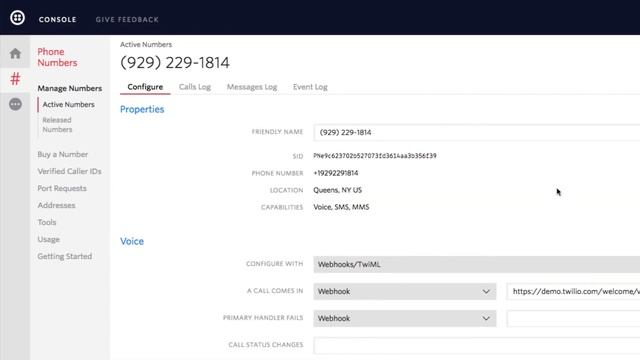
Task: Click the A Call Comes In URL field
Action: point(573,291)
